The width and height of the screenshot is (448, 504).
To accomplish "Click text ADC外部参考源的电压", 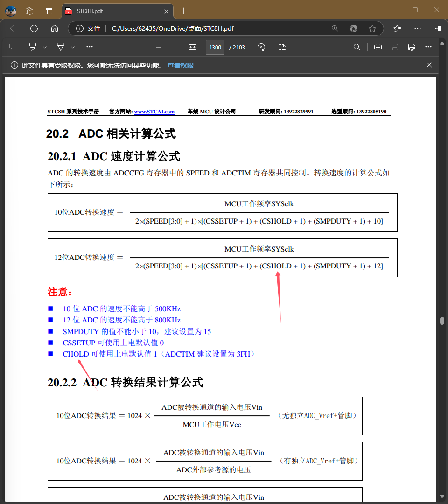I will tap(213, 470).
